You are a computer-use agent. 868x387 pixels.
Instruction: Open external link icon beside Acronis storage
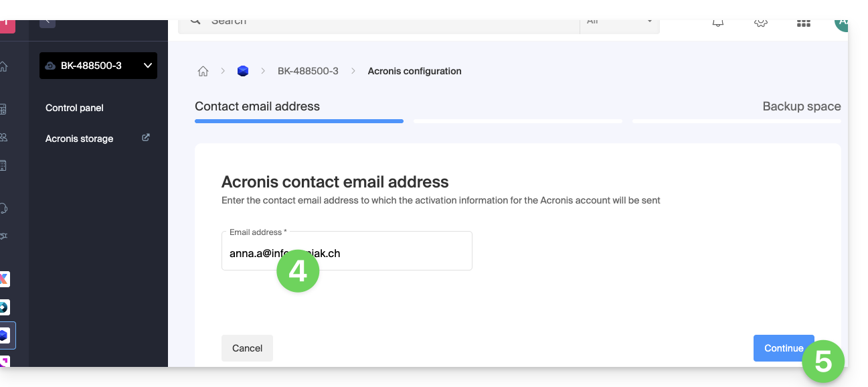tap(146, 138)
